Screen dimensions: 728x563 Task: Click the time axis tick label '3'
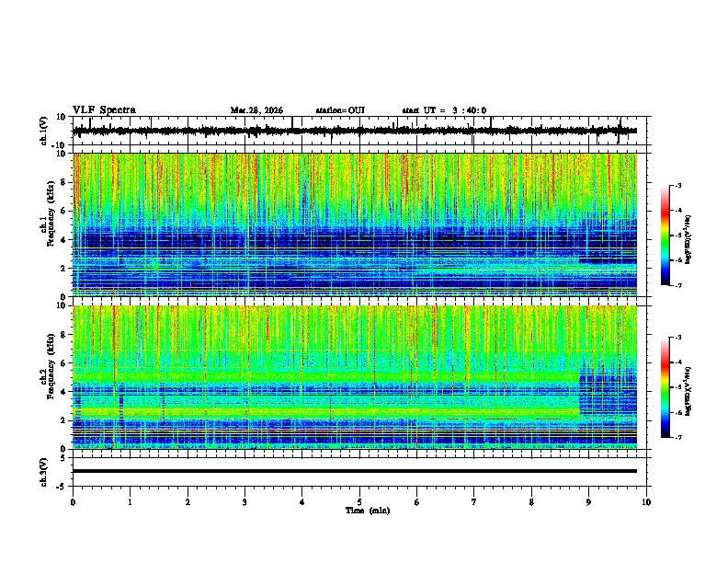tap(245, 502)
